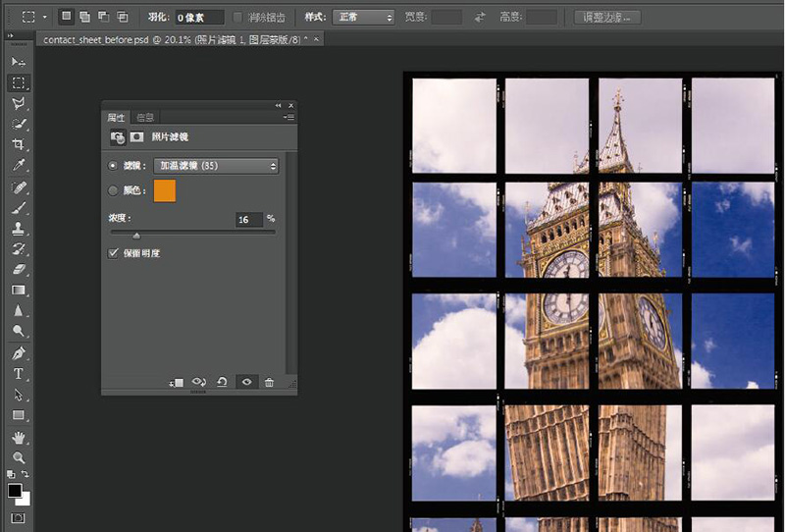This screenshot has width=785, height=532.
Task: Uncheck the 保留明度 checkbox
Action: (x=114, y=253)
